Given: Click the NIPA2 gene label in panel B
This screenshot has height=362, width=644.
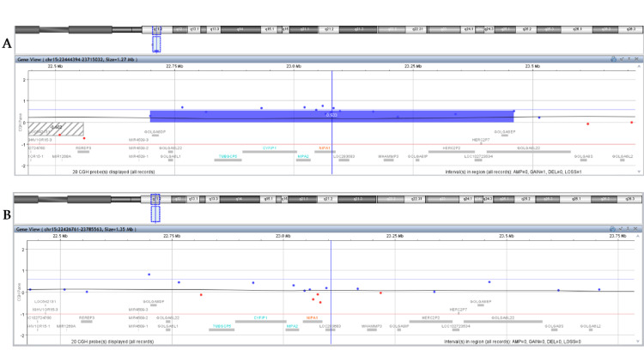Looking at the screenshot, I should tap(292, 326).
